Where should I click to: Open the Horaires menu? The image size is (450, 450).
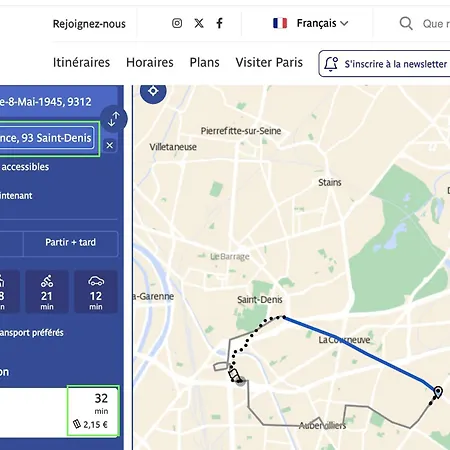coord(150,62)
